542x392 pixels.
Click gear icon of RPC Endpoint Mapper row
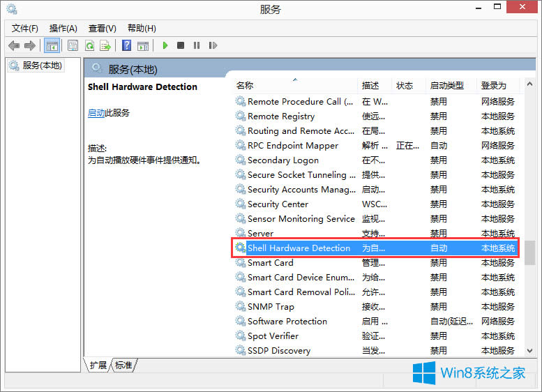pos(241,145)
